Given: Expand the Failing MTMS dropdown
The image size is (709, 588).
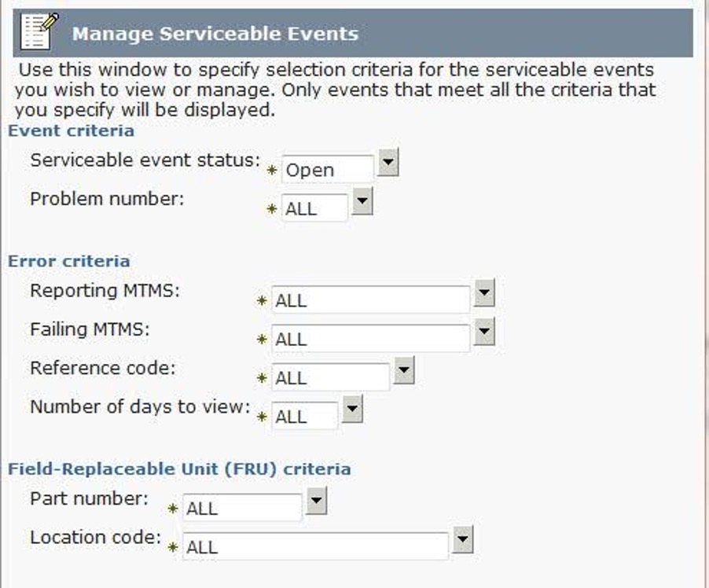Looking at the screenshot, I should pos(486,333).
